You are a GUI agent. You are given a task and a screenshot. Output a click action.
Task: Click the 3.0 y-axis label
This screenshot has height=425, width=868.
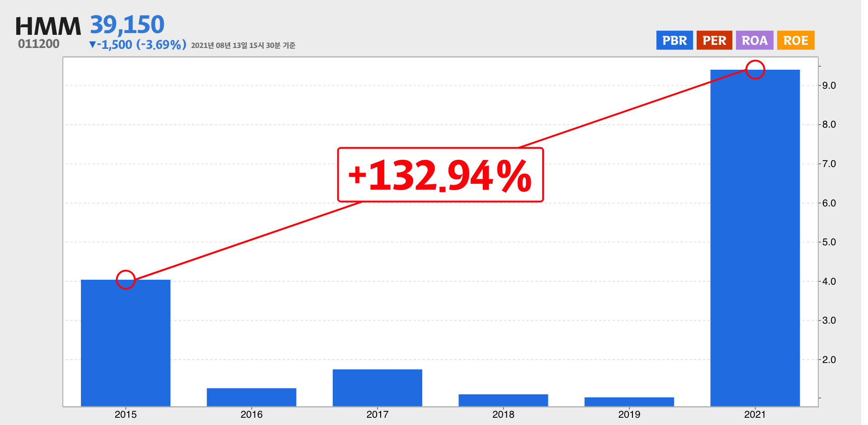(x=829, y=320)
